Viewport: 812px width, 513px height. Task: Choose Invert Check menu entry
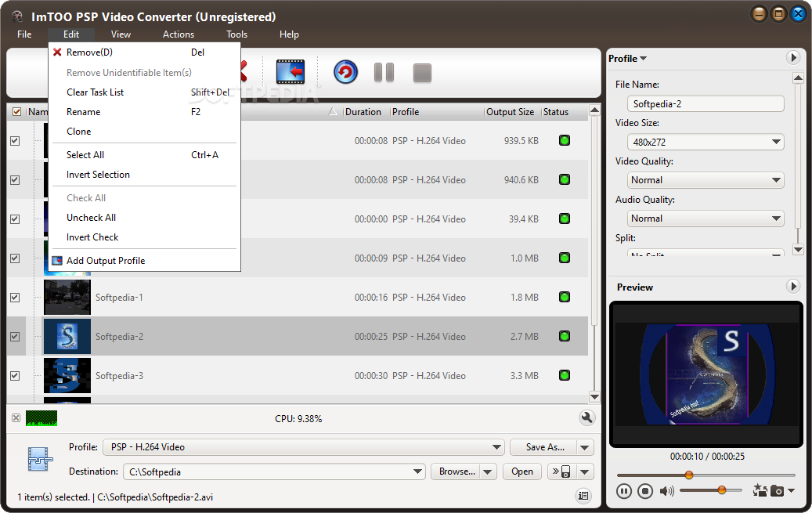[x=145, y=237]
